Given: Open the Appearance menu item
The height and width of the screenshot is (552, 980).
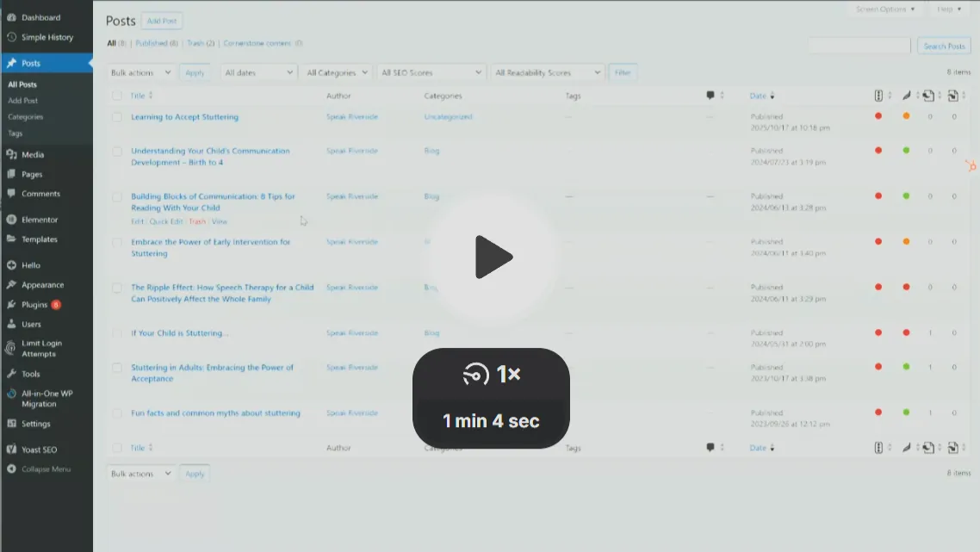Looking at the screenshot, I should (42, 285).
